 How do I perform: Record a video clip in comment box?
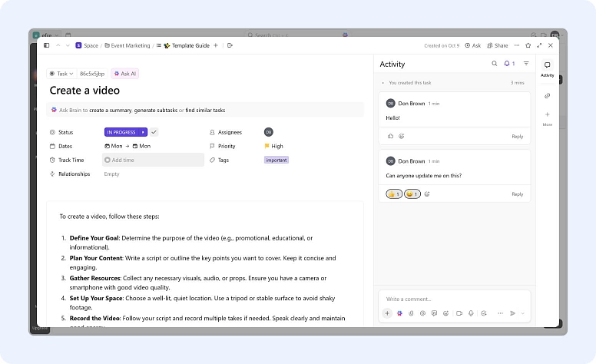(x=459, y=313)
